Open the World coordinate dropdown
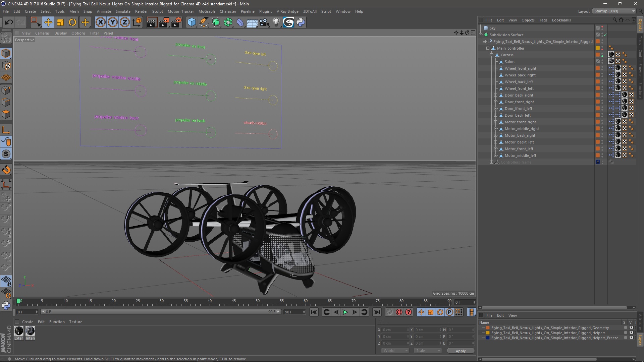This screenshot has width=644, height=362. pyautogui.click(x=395, y=351)
